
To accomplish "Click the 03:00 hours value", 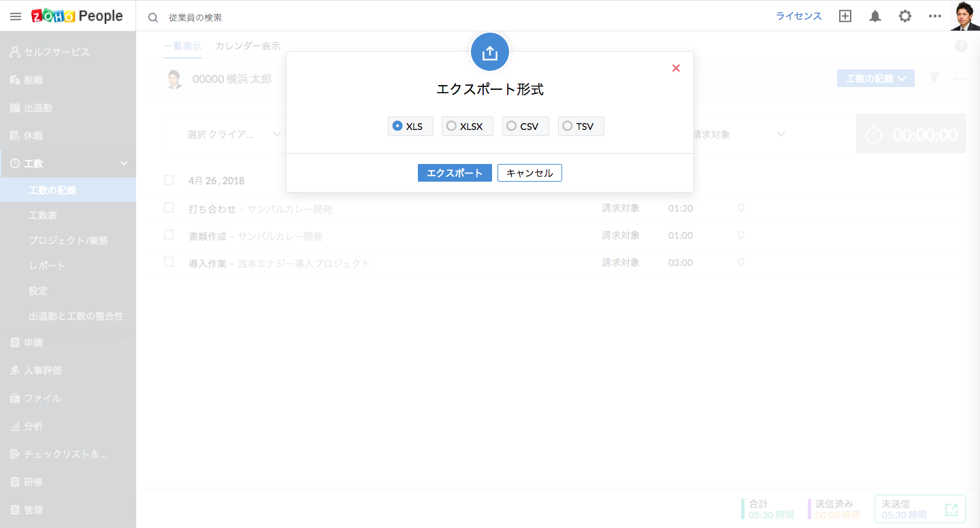I will [681, 263].
